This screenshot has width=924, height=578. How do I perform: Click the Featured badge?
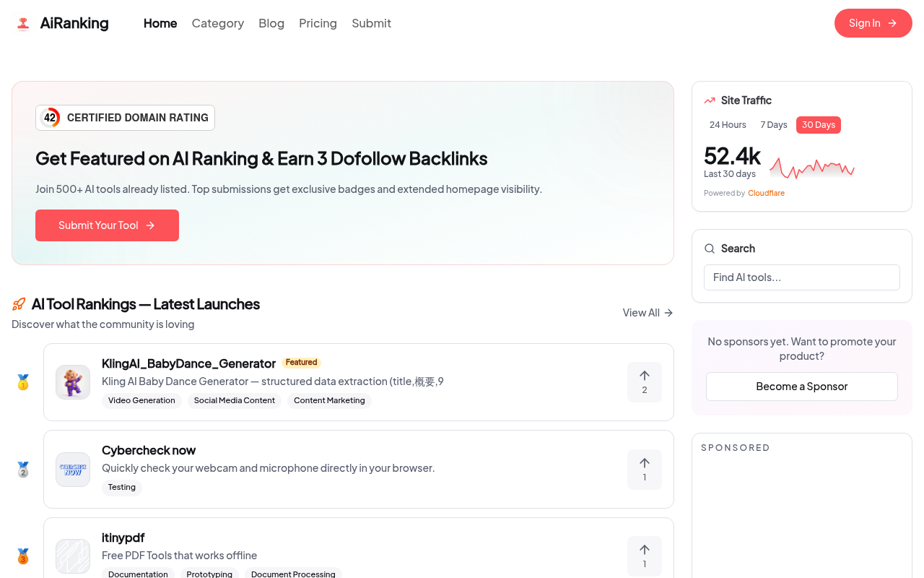pos(301,363)
